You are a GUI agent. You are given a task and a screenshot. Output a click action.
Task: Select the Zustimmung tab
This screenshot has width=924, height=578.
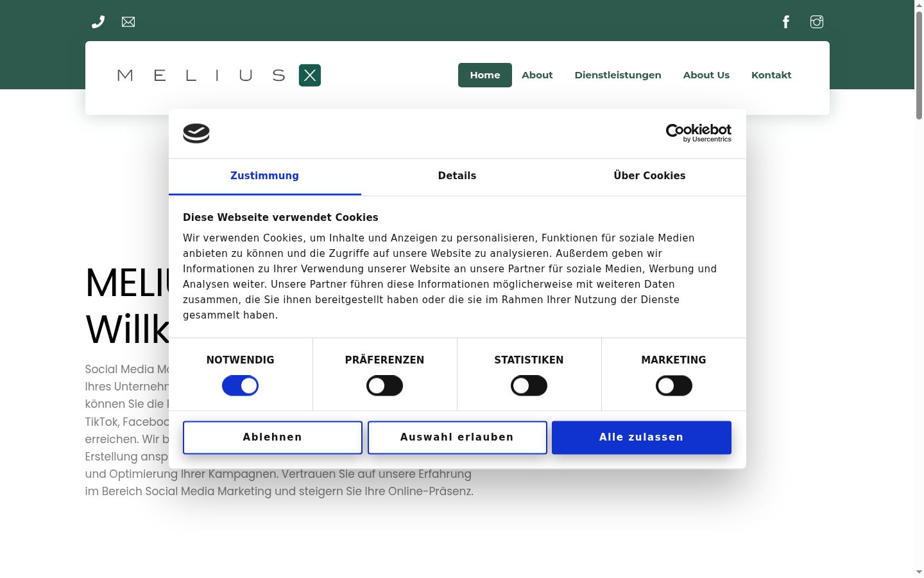[264, 176]
